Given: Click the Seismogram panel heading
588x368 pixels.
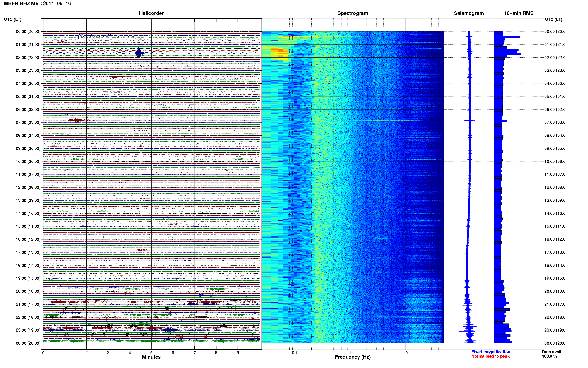Looking at the screenshot, I should pos(469,13).
